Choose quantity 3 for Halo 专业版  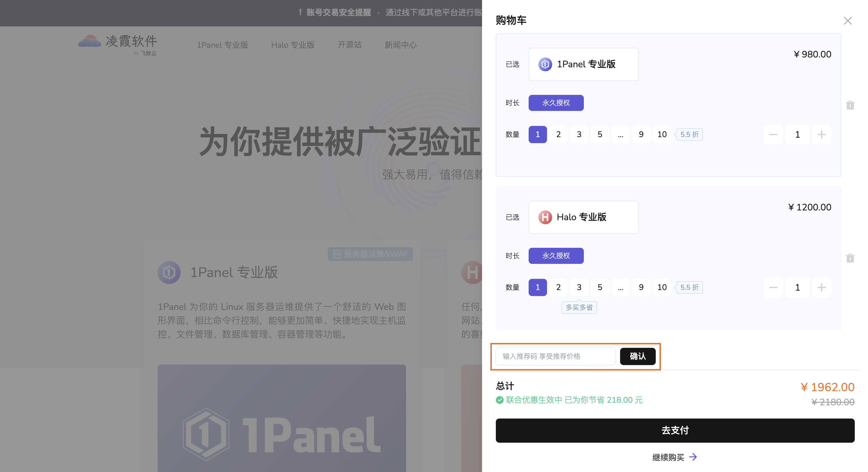coord(579,287)
